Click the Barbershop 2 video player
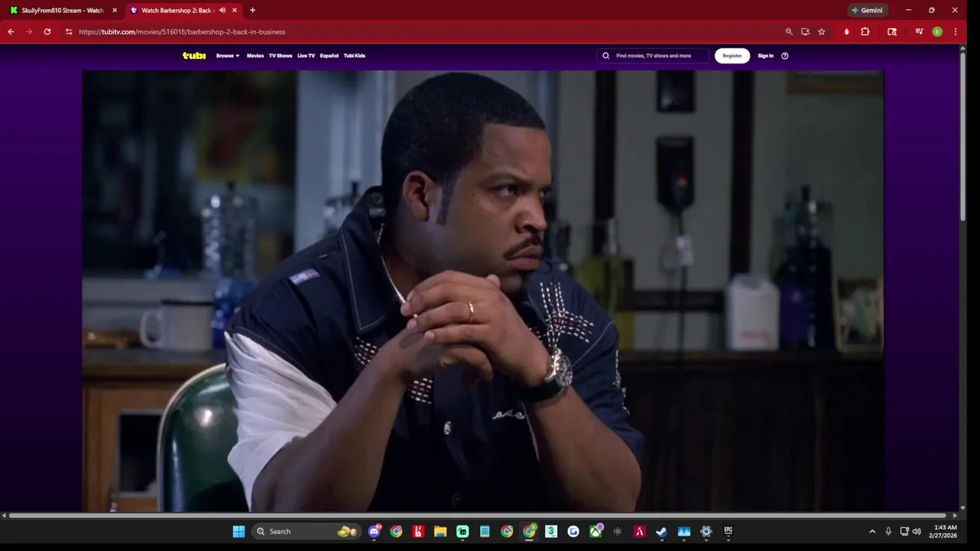Image resolution: width=980 pixels, height=551 pixels. pyautogui.click(x=483, y=291)
